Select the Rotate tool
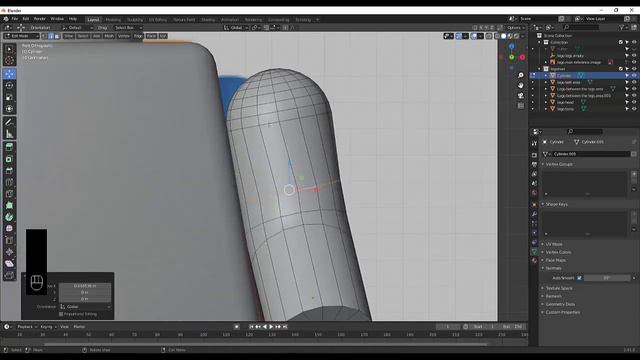 (9, 85)
